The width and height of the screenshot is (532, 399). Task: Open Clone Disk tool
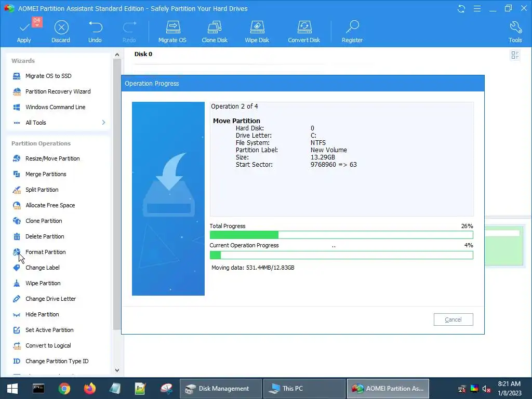215,32
